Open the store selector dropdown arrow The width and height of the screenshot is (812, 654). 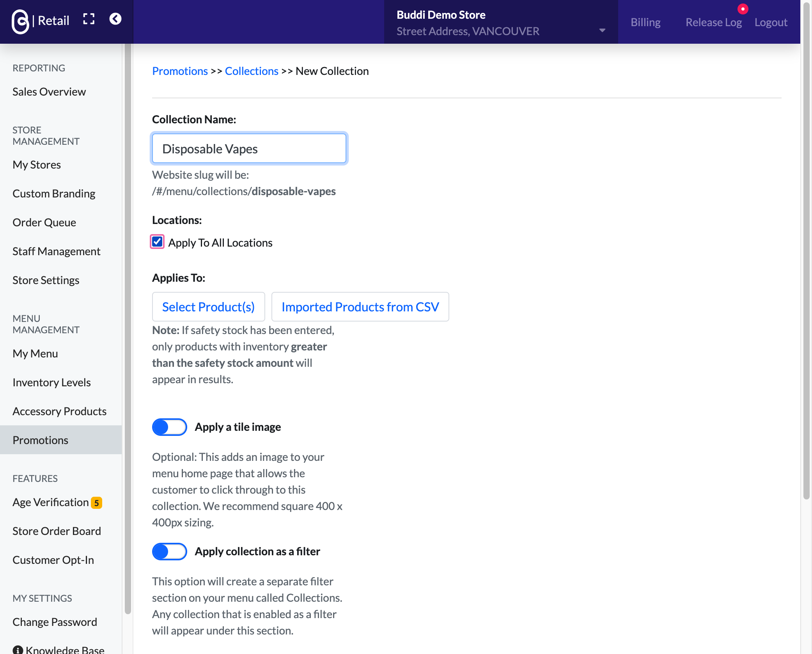point(602,30)
